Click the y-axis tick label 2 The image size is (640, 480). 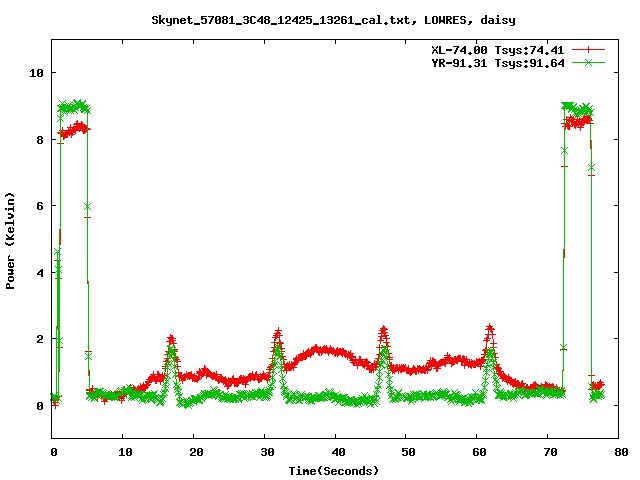click(x=40, y=339)
